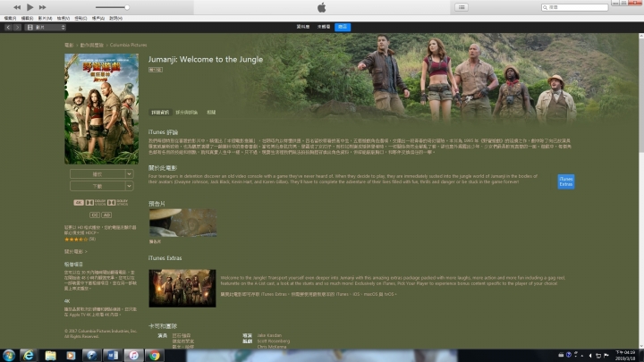Open Google Chrome from taskbar
This screenshot has height=362, width=644.
point(155,356)
